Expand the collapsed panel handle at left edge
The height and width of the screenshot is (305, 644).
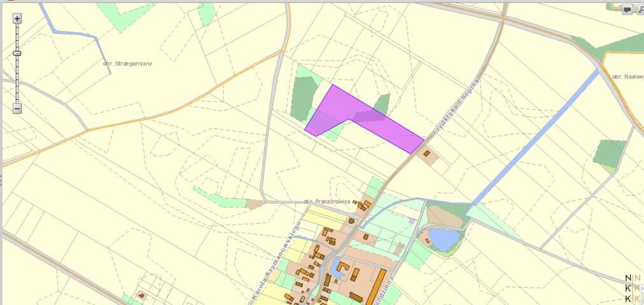1,180
